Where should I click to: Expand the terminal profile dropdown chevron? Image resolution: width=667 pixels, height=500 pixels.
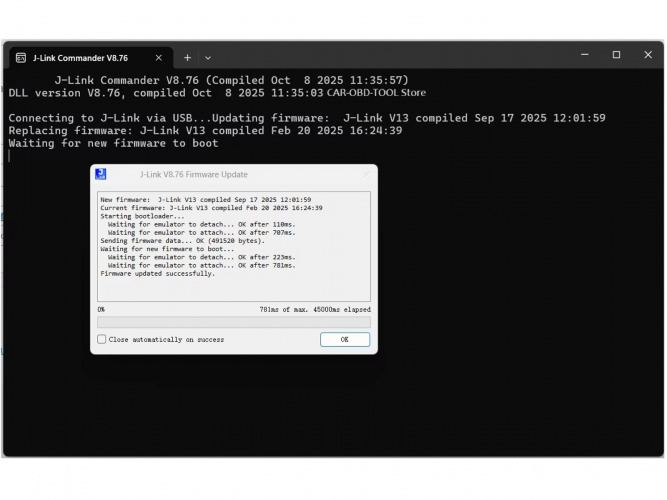pos(208,58)
